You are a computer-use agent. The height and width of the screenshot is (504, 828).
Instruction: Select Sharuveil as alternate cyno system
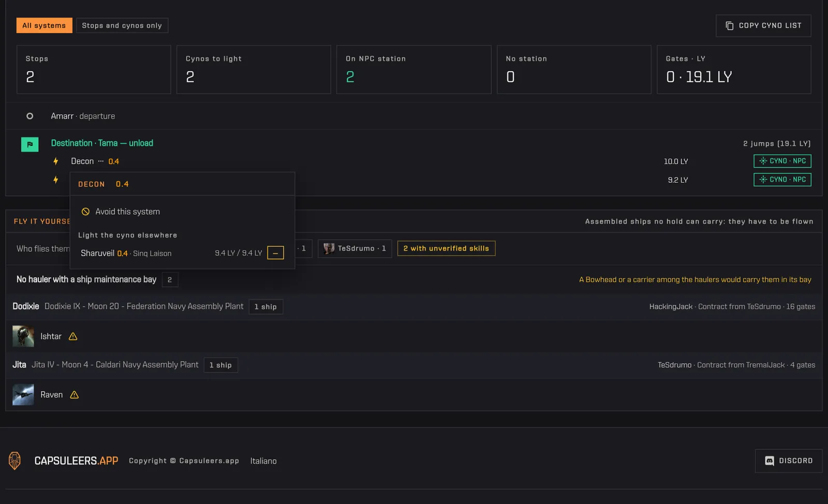point(126,253)
